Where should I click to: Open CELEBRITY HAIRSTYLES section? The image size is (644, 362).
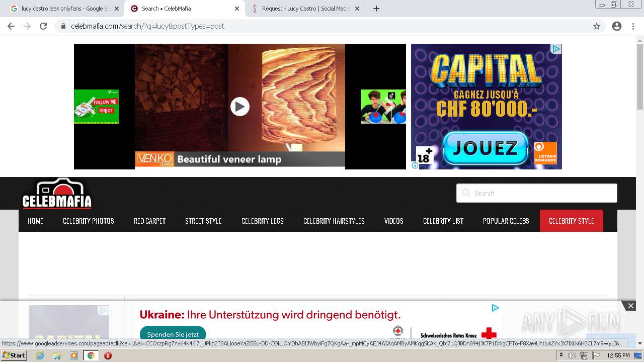point(334,221)
